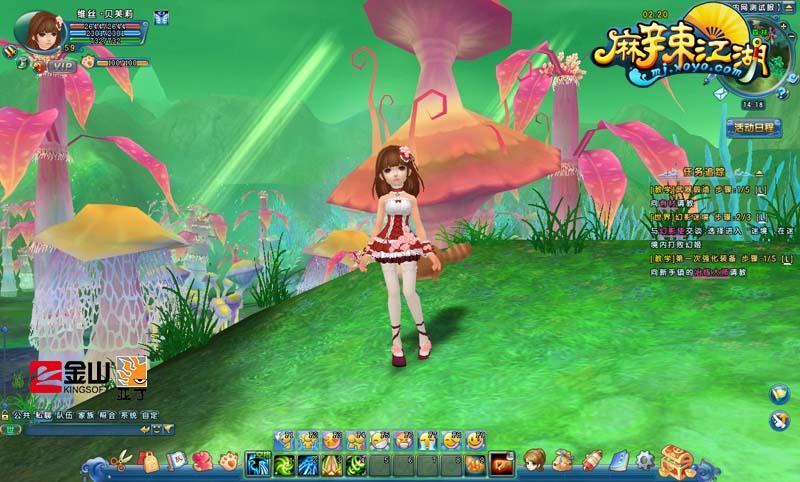The width and height of the screenshot is (800, 482).
Task: Open the mail envelope near minimap
Action: pos(720,94)
